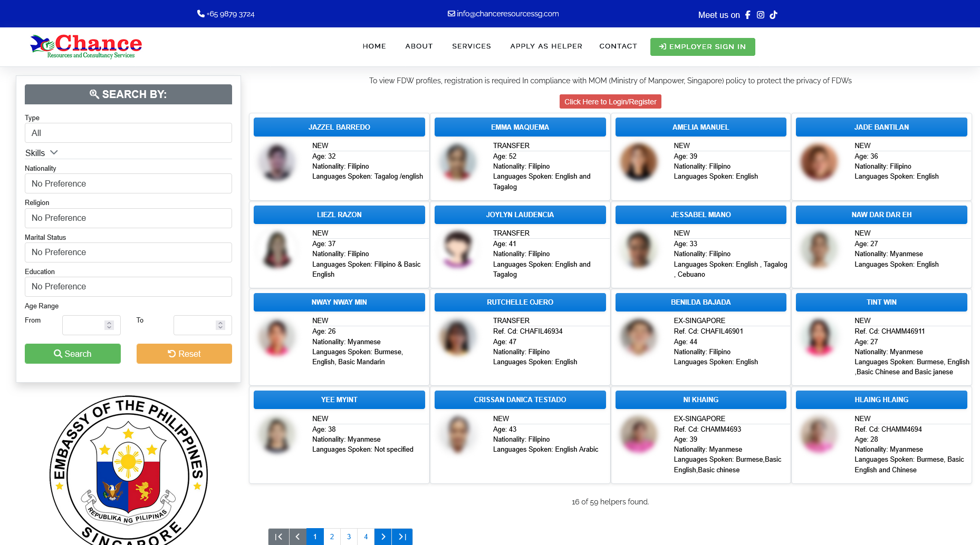The height and width of the screenshot is (545, 980).
Task: Click the '16 of 59 helpers found' text
Action: (610, 502)
